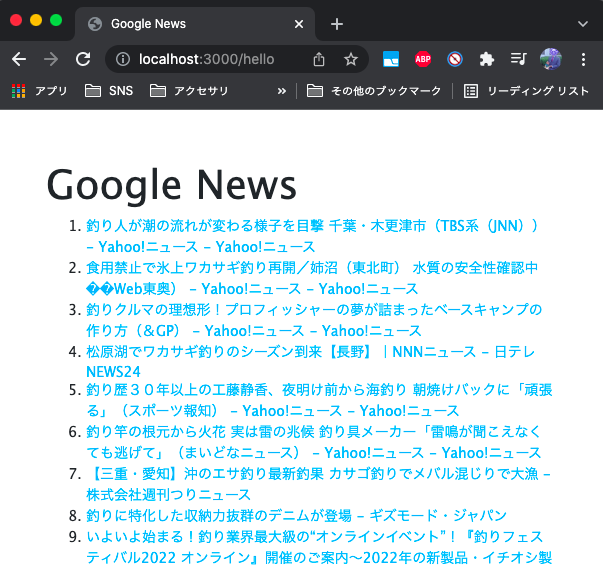Open article 6 about 釣り竿の根元から火花
This screenshot has height=567, width=603.
[313, 442]
